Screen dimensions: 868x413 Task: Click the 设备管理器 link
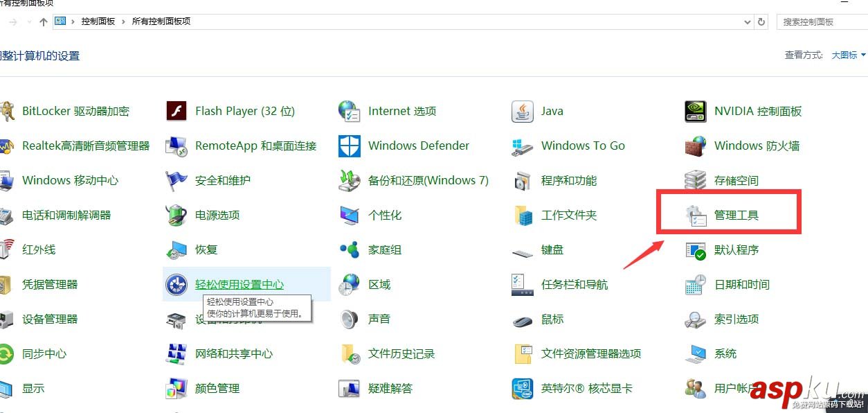(x=50, y=319)
